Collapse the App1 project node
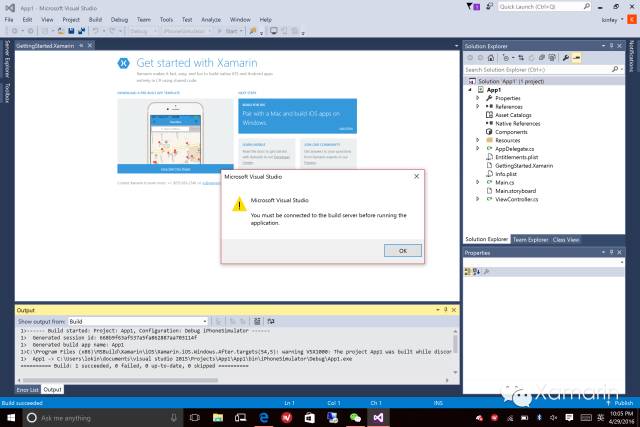The width and height of the screenshot is (640, 427). click(470, 90)
